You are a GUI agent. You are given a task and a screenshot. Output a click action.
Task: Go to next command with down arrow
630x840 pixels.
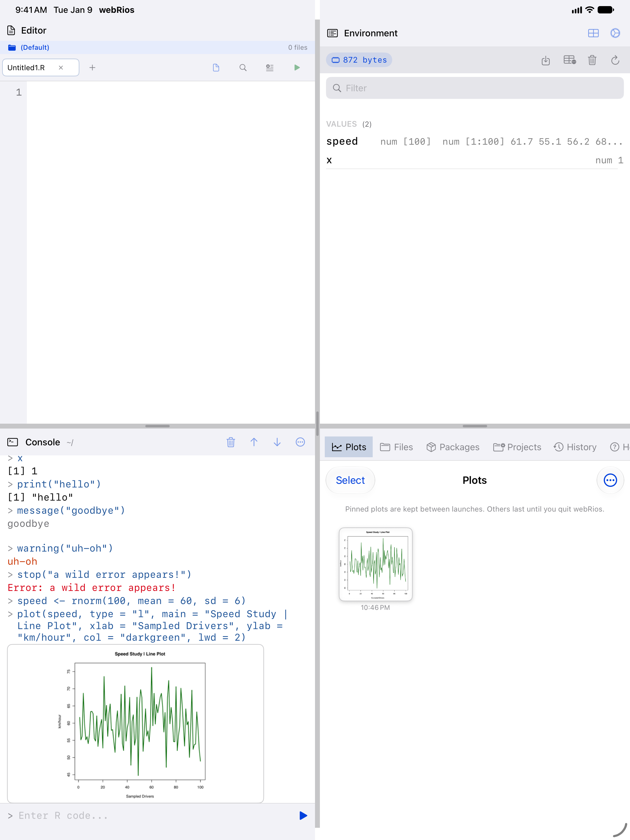[277, 442]
